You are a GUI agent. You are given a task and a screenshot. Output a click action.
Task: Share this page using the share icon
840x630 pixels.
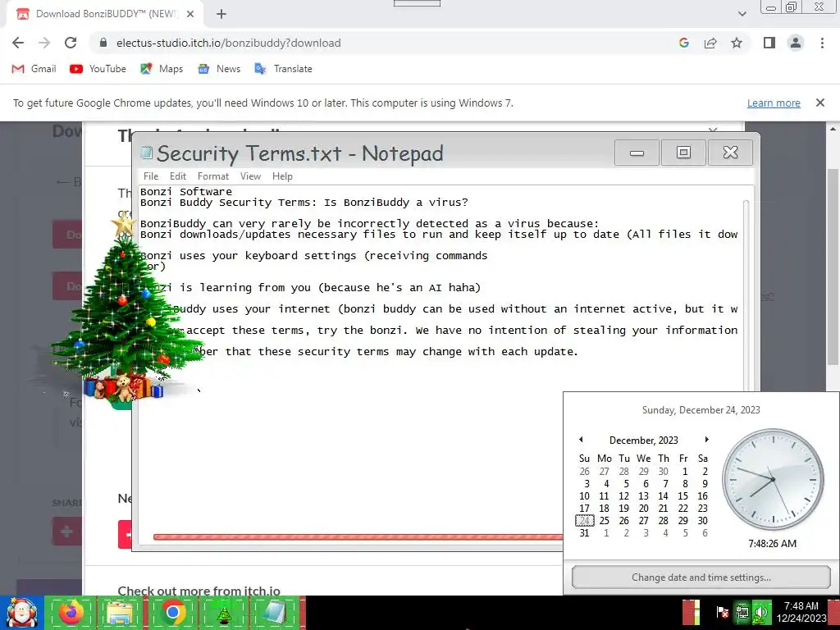point(710,43)
